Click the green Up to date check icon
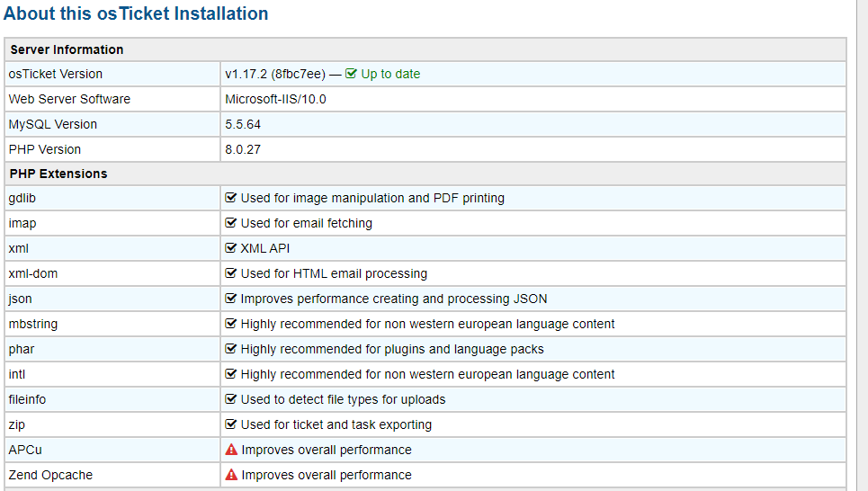The image size is (868, 491). 351,74
